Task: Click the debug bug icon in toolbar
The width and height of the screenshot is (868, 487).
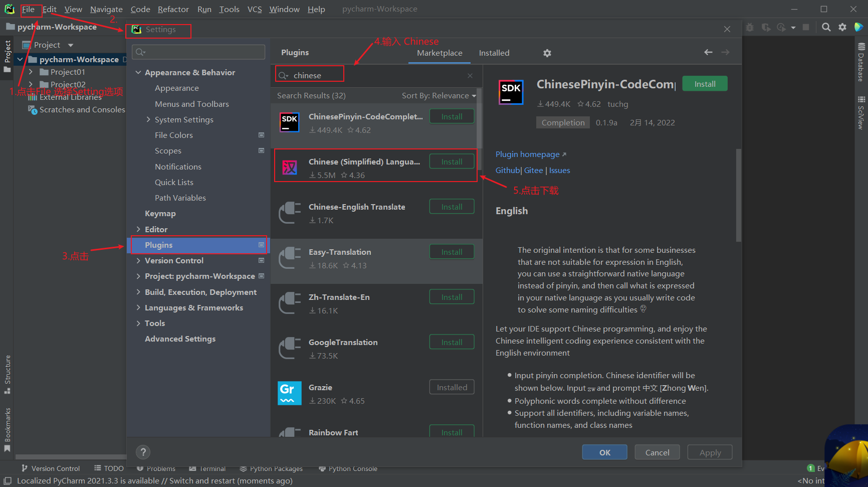Action: click(750, 27)
